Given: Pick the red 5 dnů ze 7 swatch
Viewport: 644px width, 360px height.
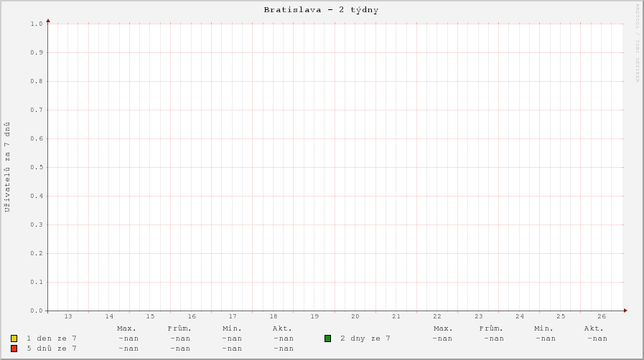Looking at the screenshot, I should (14, 349).
